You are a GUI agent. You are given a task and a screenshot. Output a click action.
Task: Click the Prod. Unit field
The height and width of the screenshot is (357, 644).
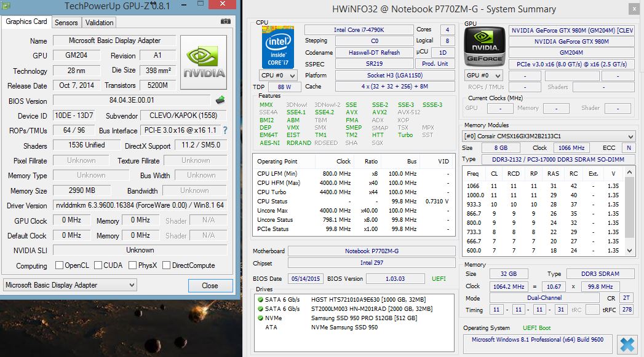(x=435, y=64)
